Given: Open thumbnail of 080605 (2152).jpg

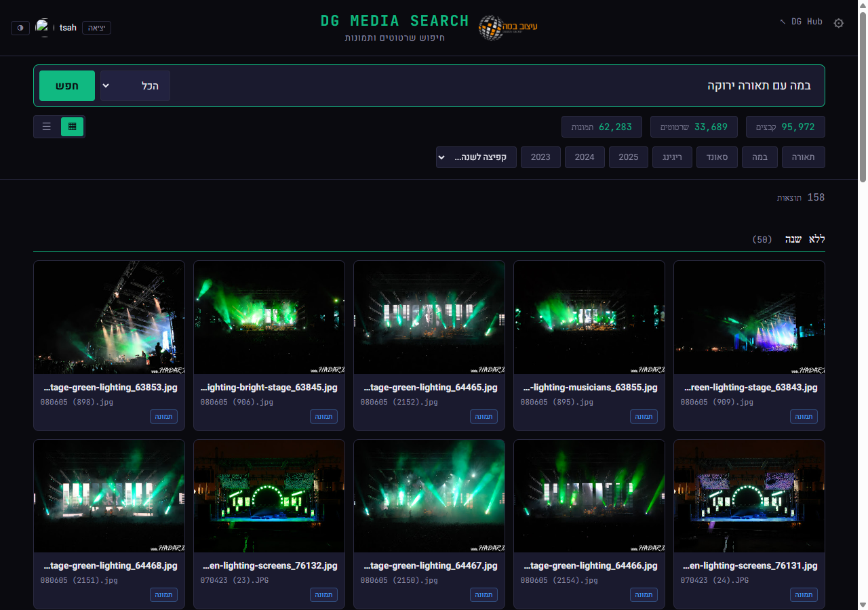Looking at the screenshot, I should [x=429, y=317].
